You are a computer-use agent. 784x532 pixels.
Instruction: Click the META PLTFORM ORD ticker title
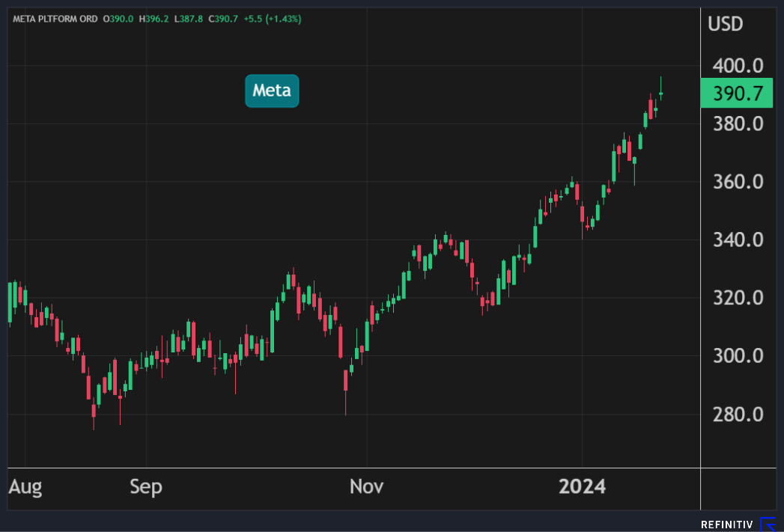click(55, 19)
